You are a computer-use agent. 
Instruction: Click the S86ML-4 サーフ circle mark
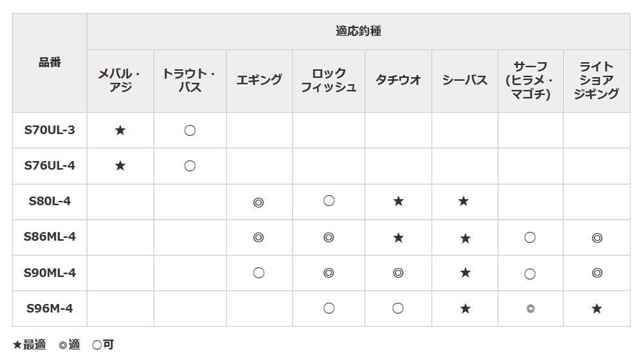(530, 238)
